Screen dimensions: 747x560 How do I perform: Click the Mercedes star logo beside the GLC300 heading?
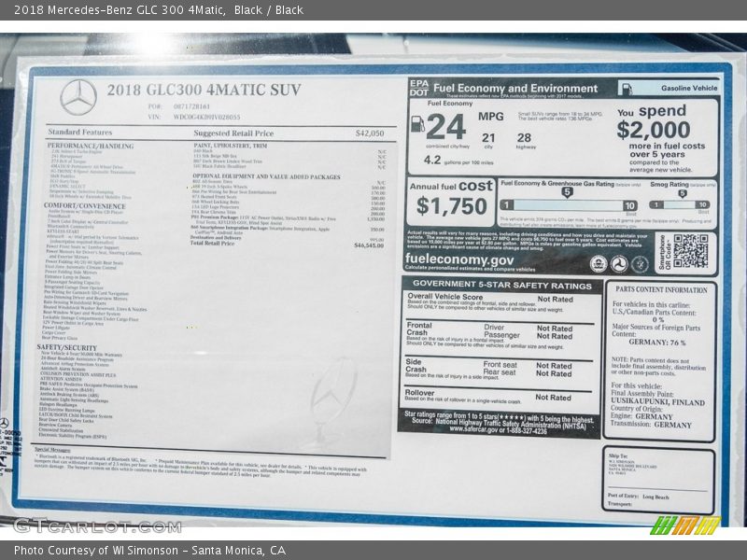pos(78,97)
